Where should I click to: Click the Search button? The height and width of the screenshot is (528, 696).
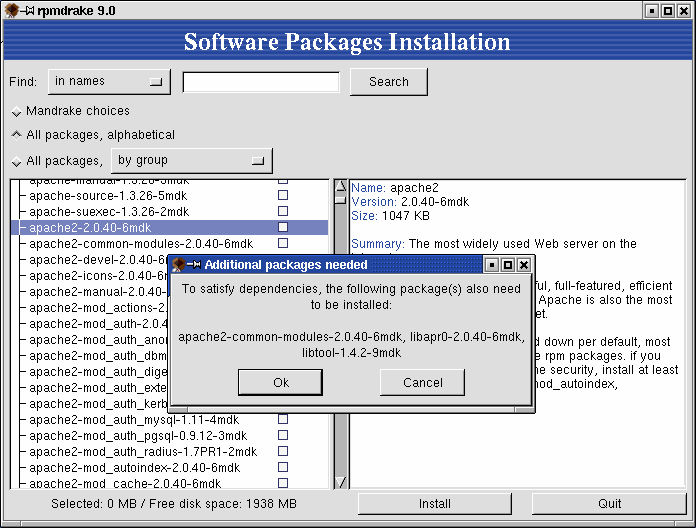(389, 82)
